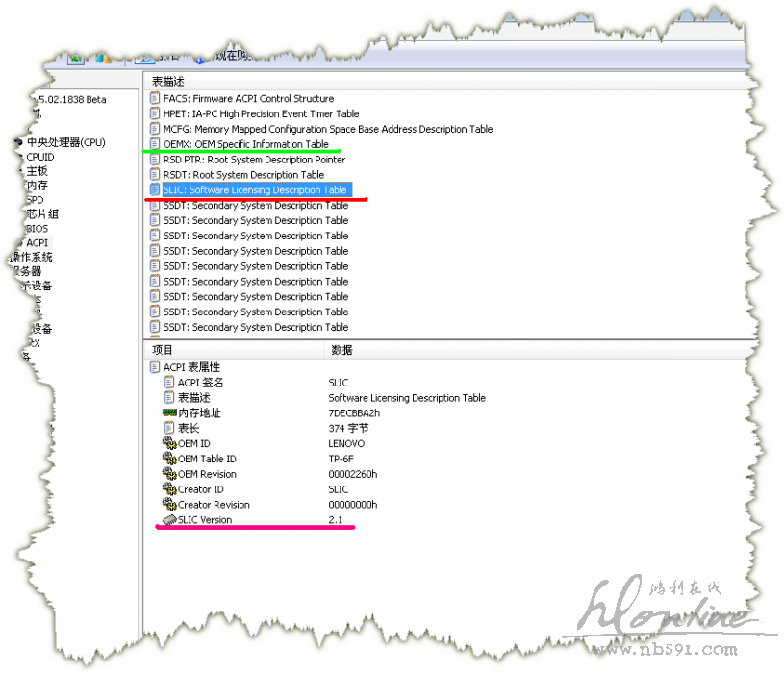Open the CPUID tree node
The image size is (784, 673).
point(39,157)
